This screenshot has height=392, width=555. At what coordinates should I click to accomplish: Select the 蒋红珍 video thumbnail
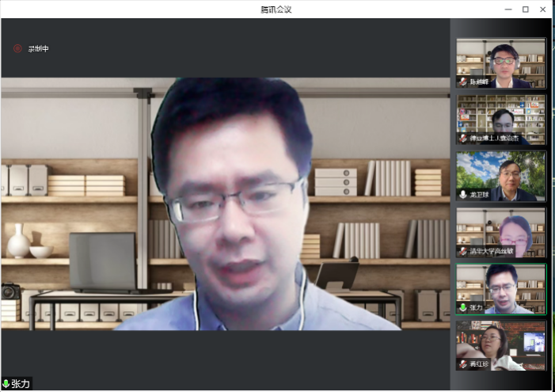(501, 345)
